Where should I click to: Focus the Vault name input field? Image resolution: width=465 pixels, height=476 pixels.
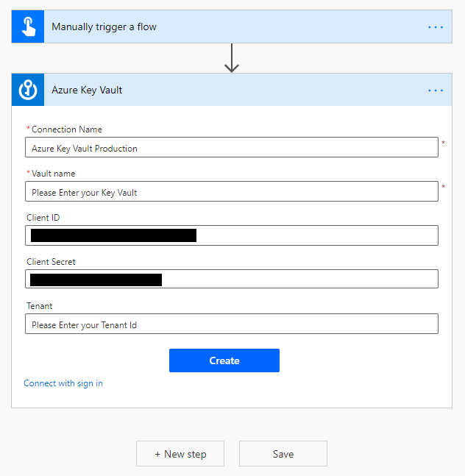[232, 191]
